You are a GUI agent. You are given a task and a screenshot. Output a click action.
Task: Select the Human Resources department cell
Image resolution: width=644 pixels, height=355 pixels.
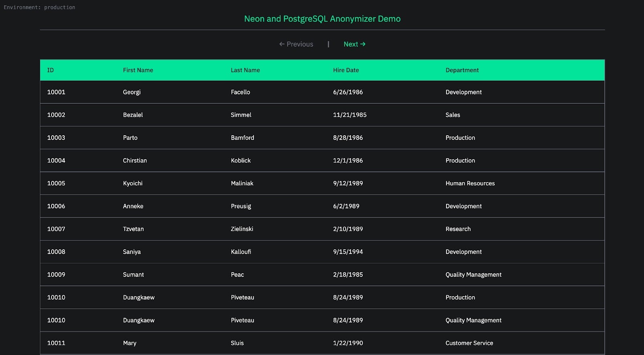click(x=470, y=183)
